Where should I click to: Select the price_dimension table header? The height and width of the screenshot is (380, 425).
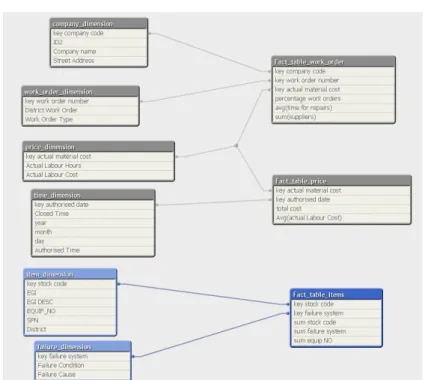pos(98,147)
